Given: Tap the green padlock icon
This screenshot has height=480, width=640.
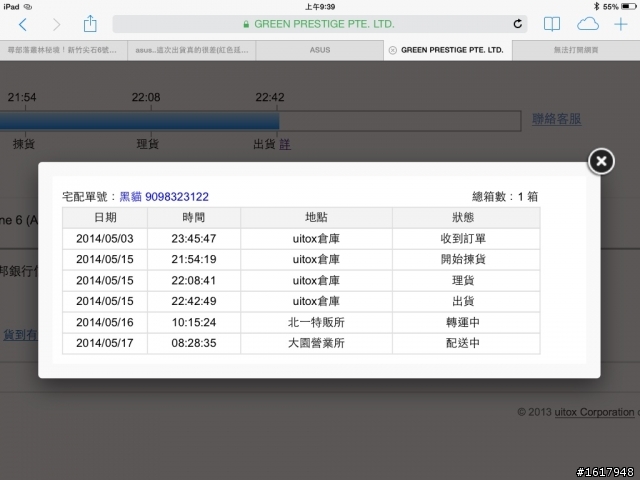Looking at the screenshot, I should click(x=246, y=24).
